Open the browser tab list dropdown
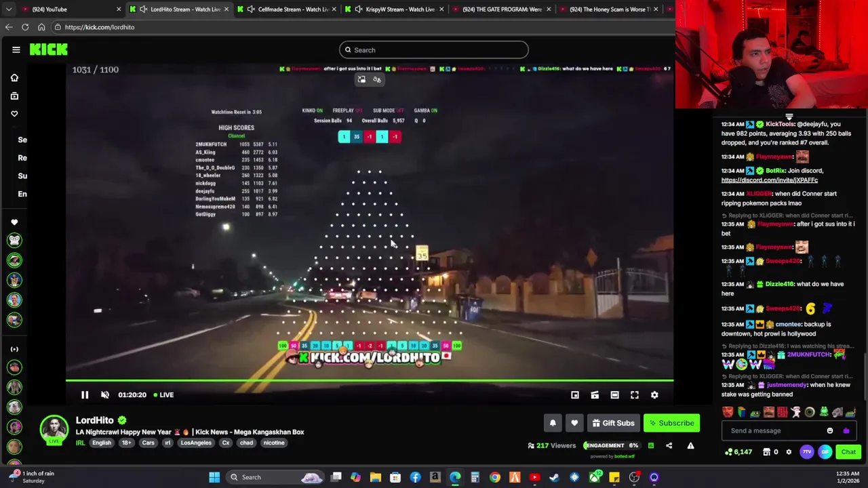This screenshot has width=868, height=488. click(x=8, y=9)
